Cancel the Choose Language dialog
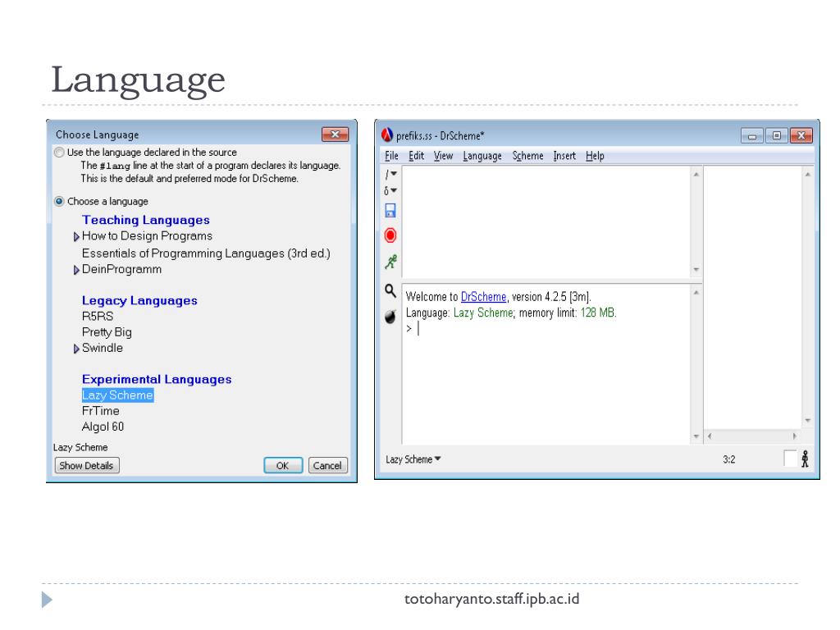Viewport: 840px width, 630px height. point(328,466)
